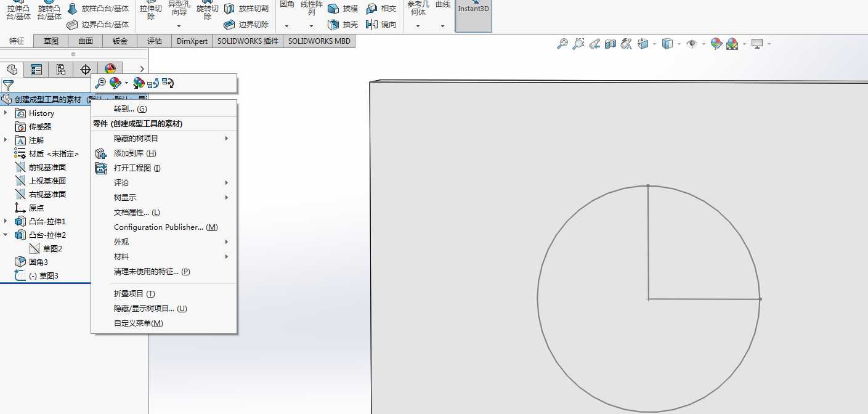The image size is (868, 414).
Task: Open the ConfigurationManager tab icon
Action: coord(61,69)
